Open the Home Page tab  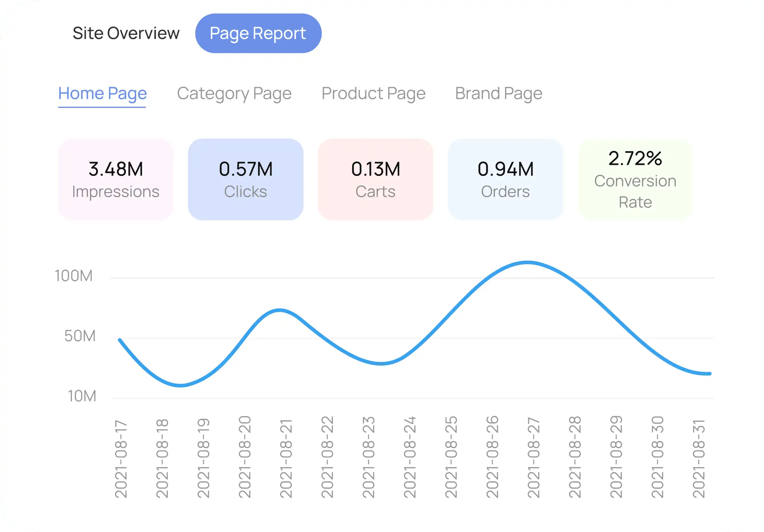tap(102, 94)
